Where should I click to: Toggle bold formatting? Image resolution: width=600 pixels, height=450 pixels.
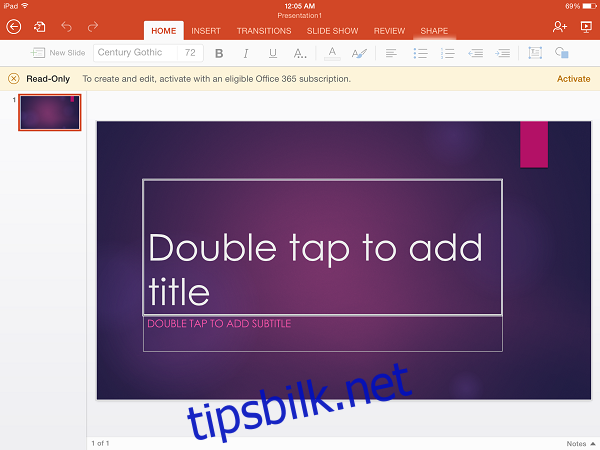click(219, 53)
